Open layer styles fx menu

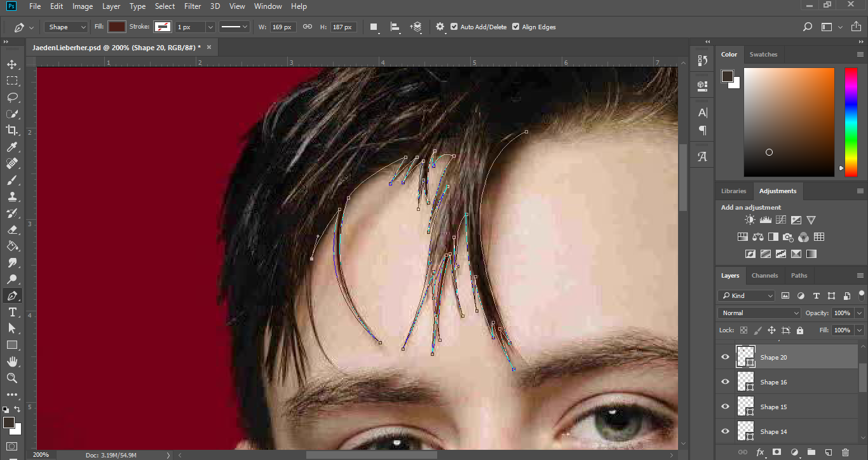[759, 452]
